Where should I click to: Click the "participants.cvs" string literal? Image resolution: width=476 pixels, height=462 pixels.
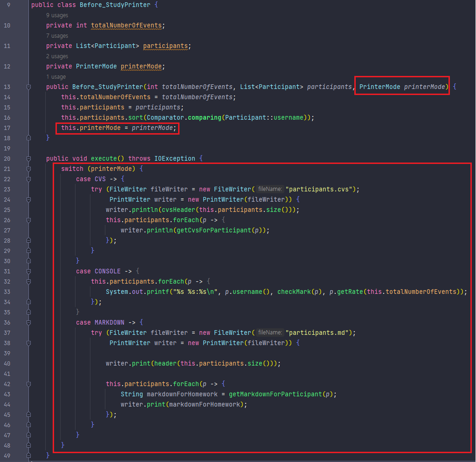(x=319, y=189)
